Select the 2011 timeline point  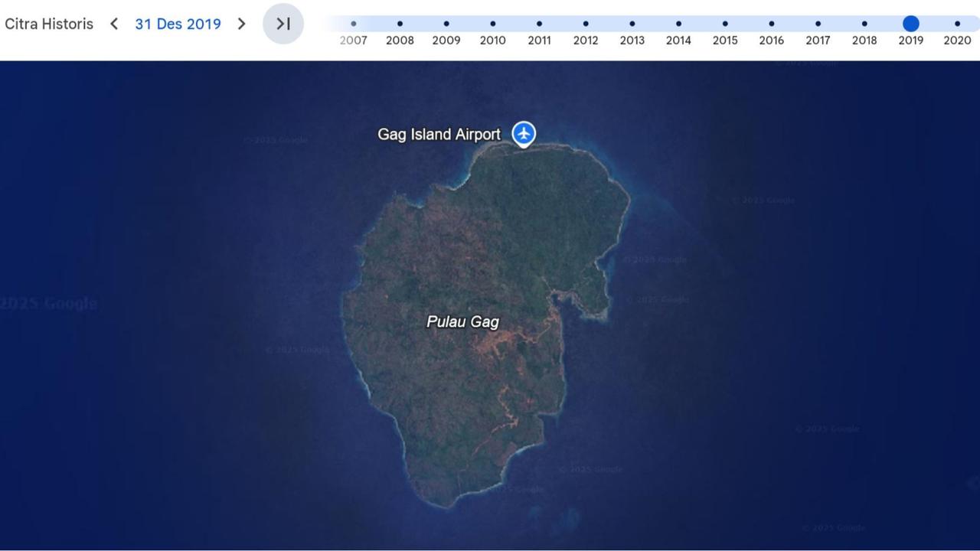click(539, 24)
